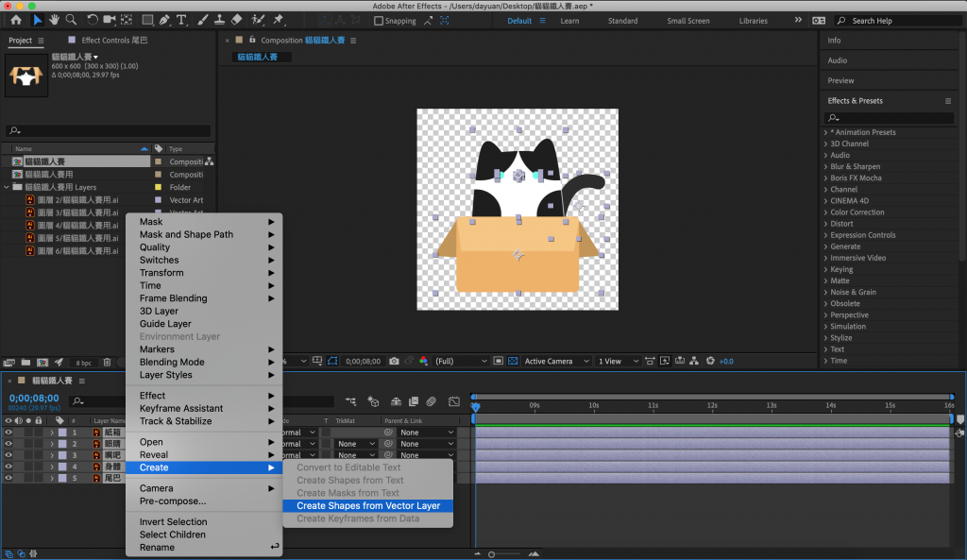Select the Hand tool

pyautogui.click(x=56, y=20)
